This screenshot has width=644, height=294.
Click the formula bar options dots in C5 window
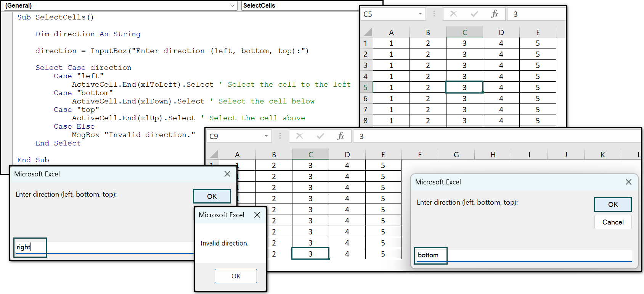pos(434,14)
